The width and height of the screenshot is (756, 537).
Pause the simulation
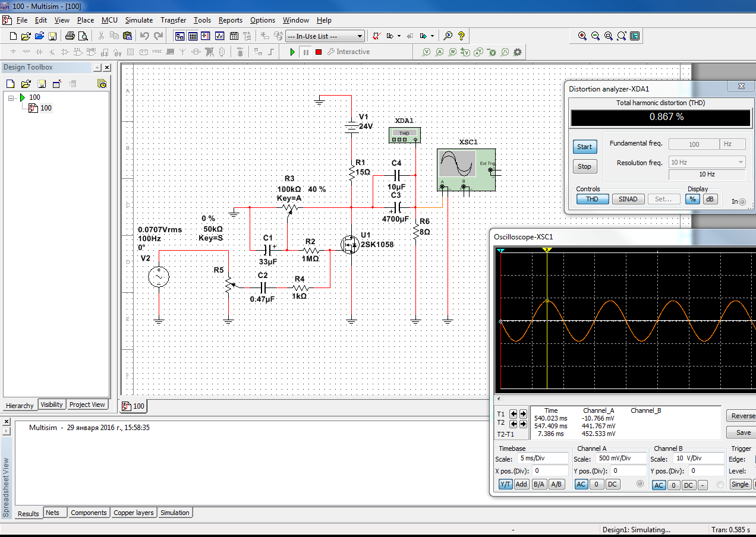pos(305,52)
